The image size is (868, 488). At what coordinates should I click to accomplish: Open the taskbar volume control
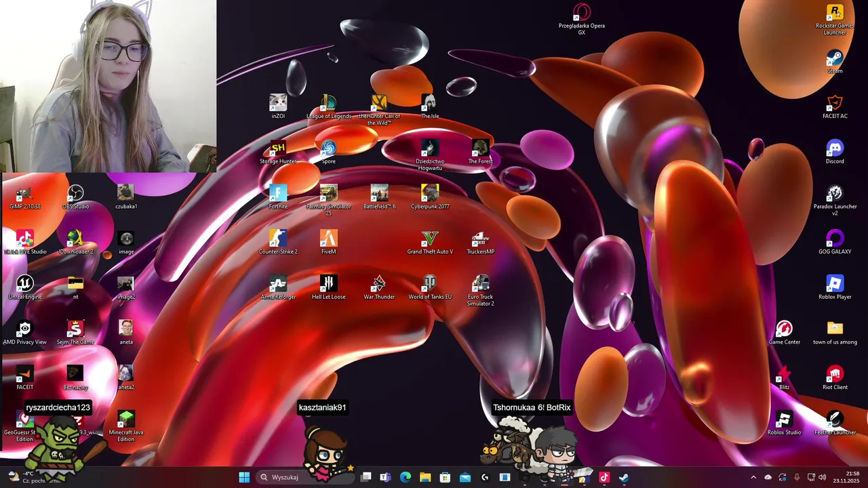(823, 477)
